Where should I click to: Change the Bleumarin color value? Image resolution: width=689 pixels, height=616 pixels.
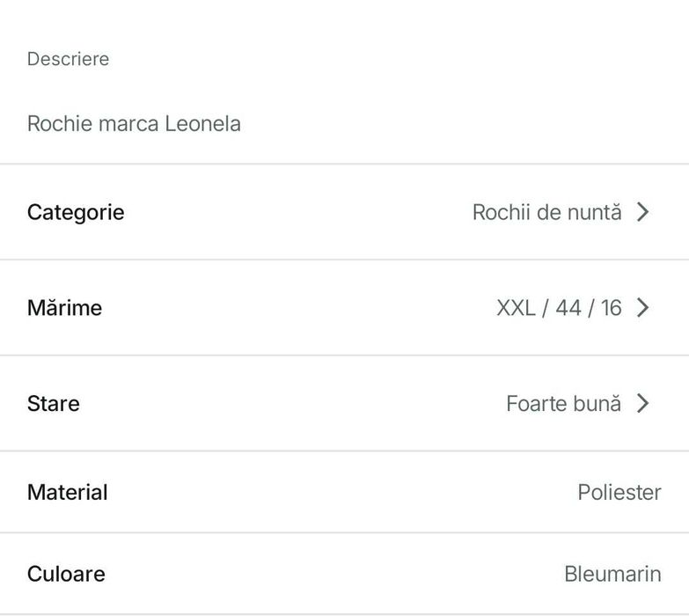[612, 575]
